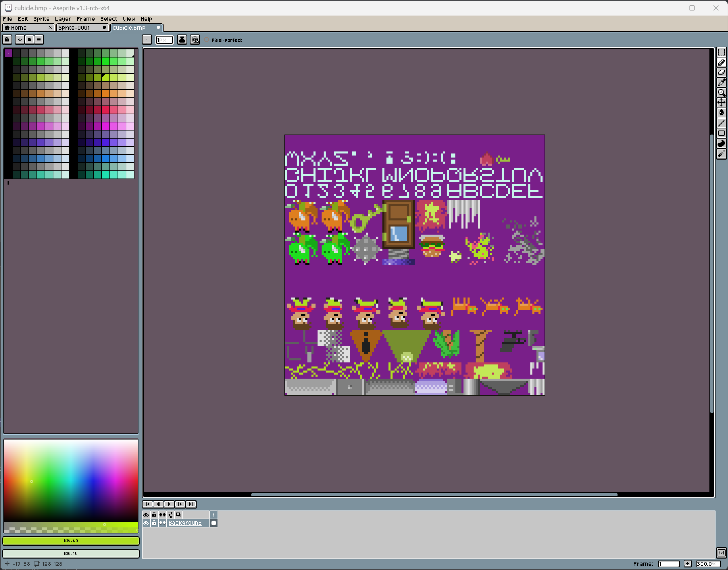Click the Idx-15 background color button

coord(71,553)
